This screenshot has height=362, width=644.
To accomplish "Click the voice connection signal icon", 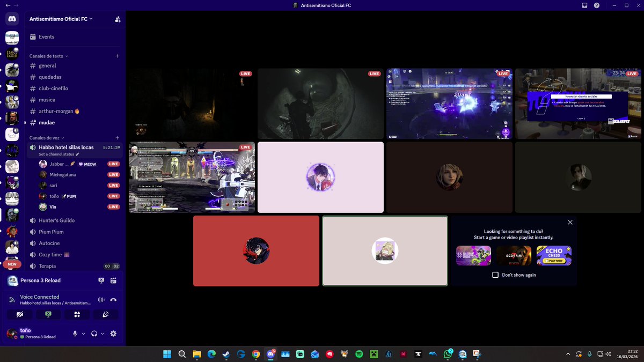I will coord(12,300).
